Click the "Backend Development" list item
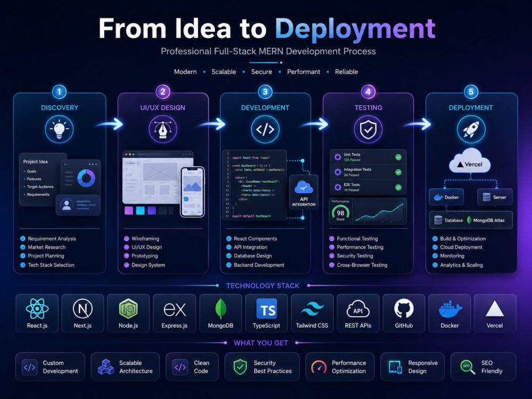 pyautogui.click(x=259, y=265)
